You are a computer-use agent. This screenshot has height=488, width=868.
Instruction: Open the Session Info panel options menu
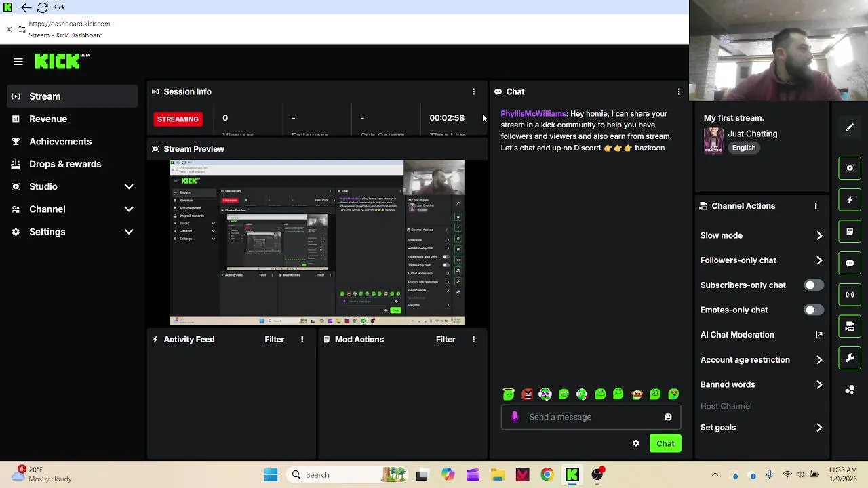[473, 91]
